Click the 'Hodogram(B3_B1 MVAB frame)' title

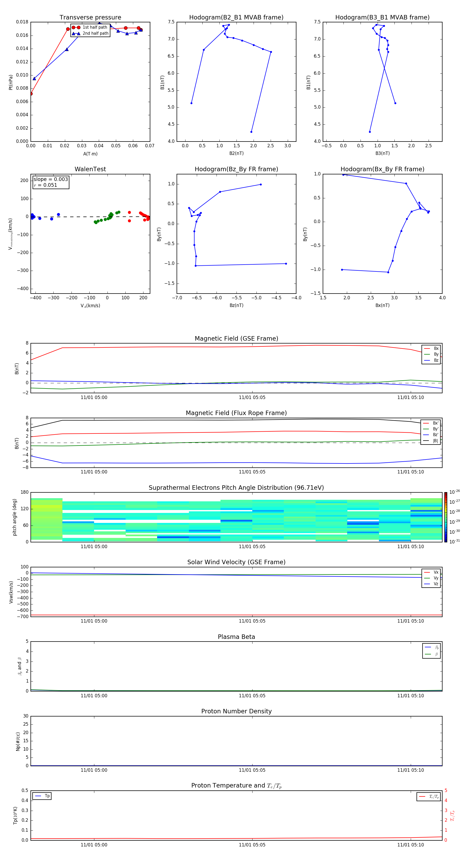tap(382, 18)
